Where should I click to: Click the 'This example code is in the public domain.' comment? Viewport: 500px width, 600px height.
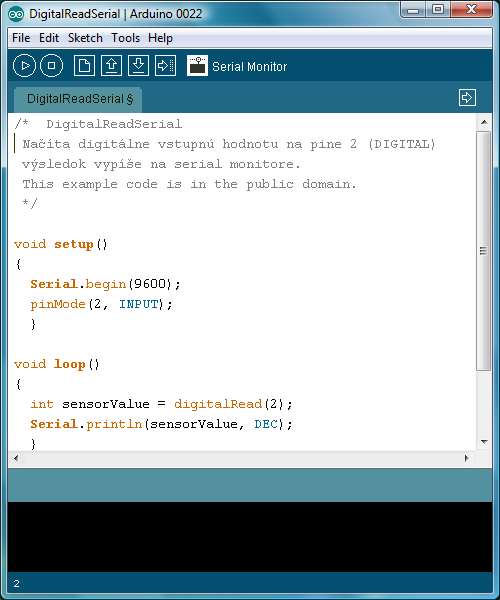point(189,184)
